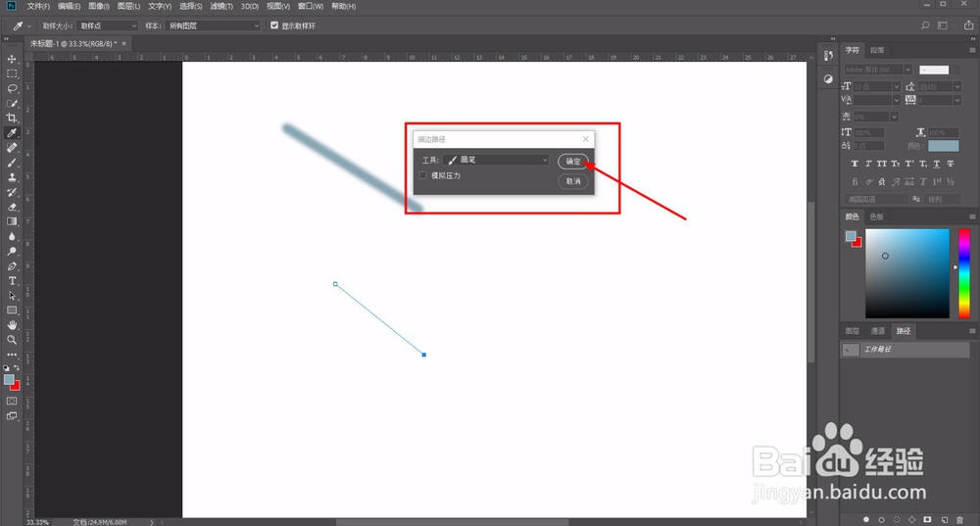
Task: Select the Dodge tool
Action: coord(12,251)
